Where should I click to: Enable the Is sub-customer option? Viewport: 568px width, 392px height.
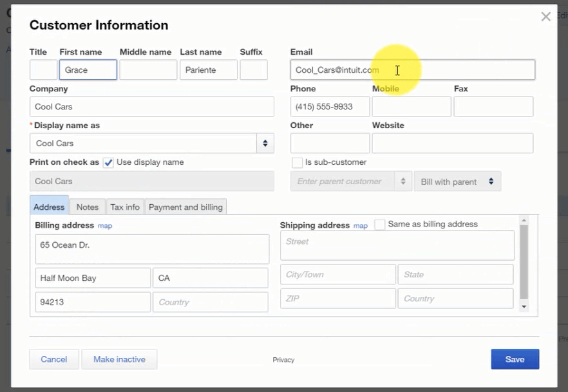coord(297,162)
